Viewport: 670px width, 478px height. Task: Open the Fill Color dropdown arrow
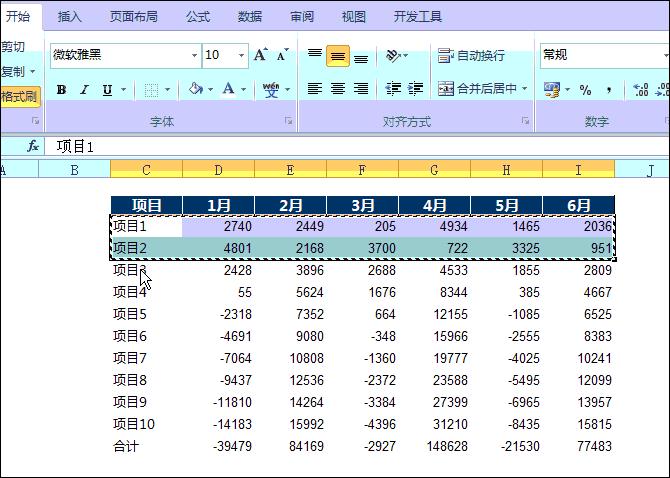pos(210,90)
